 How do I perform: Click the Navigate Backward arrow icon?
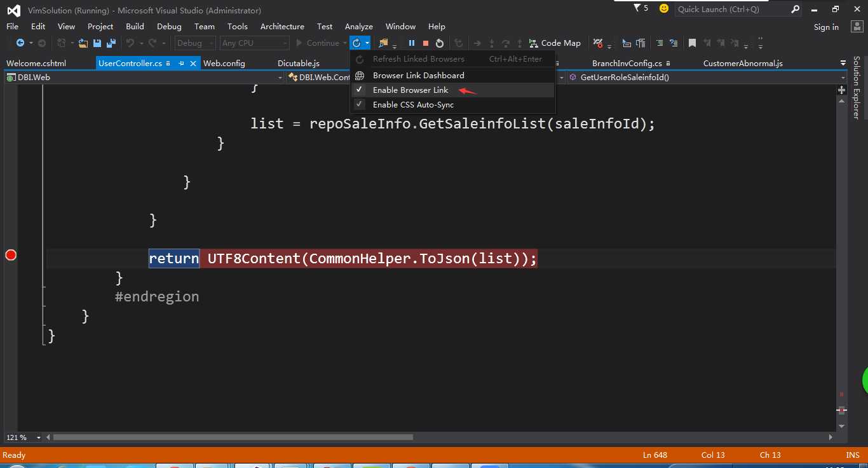[20, 43]
